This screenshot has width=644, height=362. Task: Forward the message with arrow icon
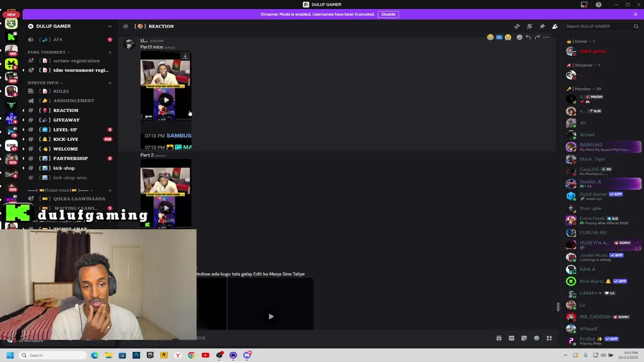tap(537, 37)
